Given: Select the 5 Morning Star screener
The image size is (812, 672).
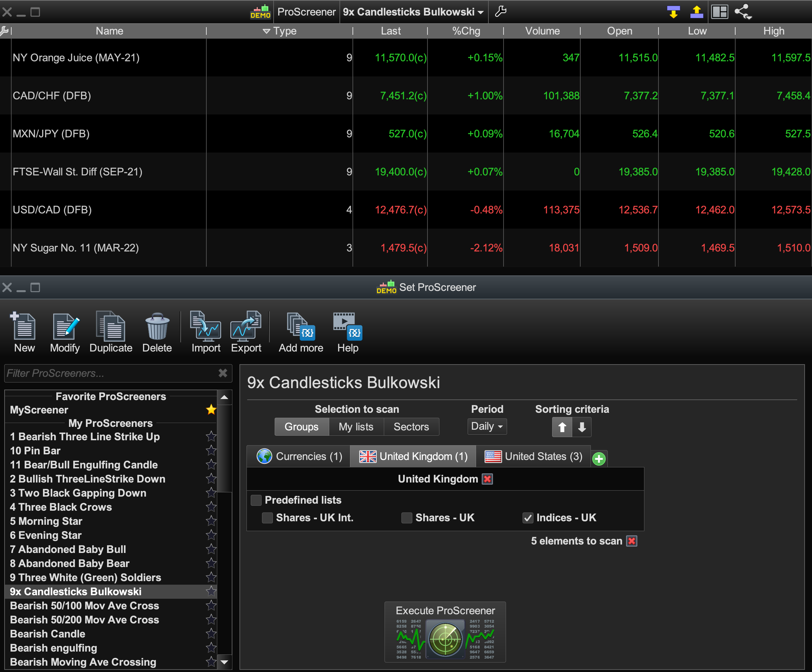Looking at the screenshot, I should click(46, 521).
